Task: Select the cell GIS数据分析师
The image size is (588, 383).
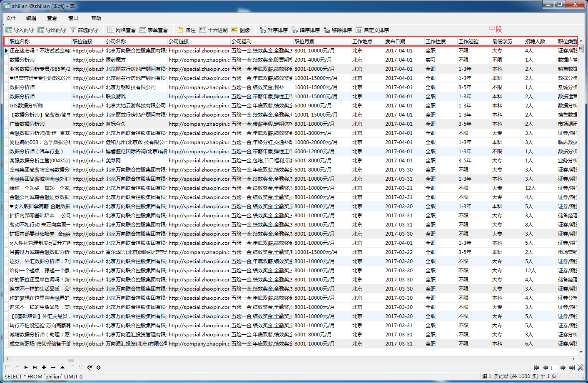Action: 40,105
